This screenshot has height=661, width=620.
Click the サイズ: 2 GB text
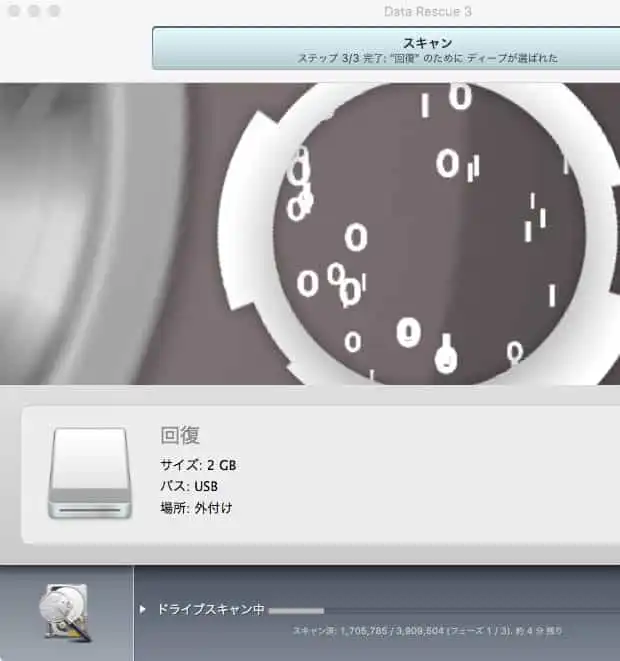point(198,465)
